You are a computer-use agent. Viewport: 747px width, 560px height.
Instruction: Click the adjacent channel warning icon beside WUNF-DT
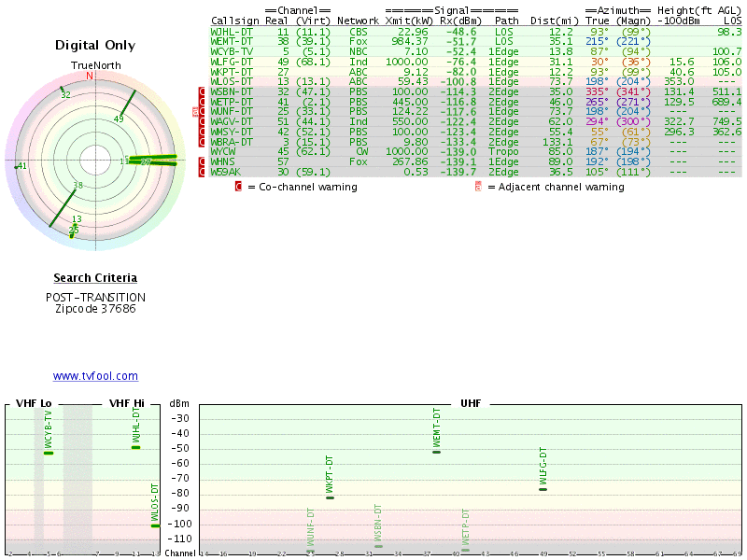[x=195, y=111]
